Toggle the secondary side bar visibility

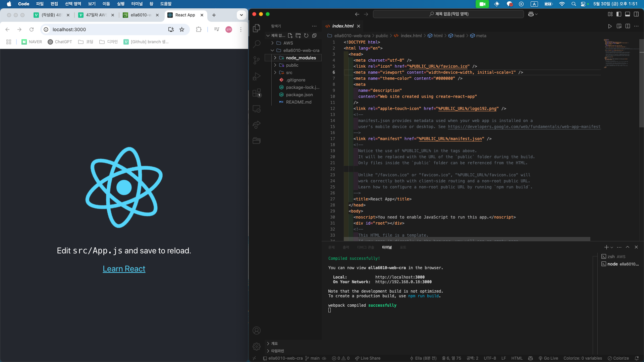[x=636, y=14]
